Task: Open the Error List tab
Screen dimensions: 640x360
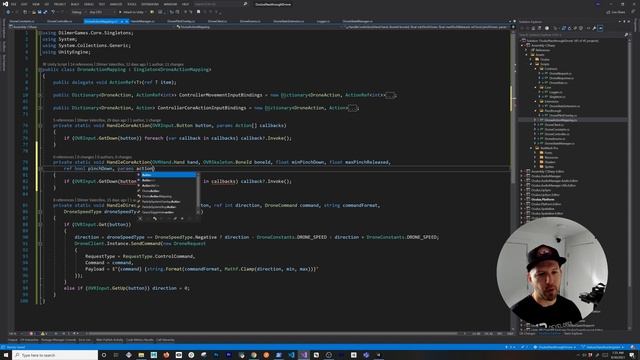Action: click(x=85, y=340)
